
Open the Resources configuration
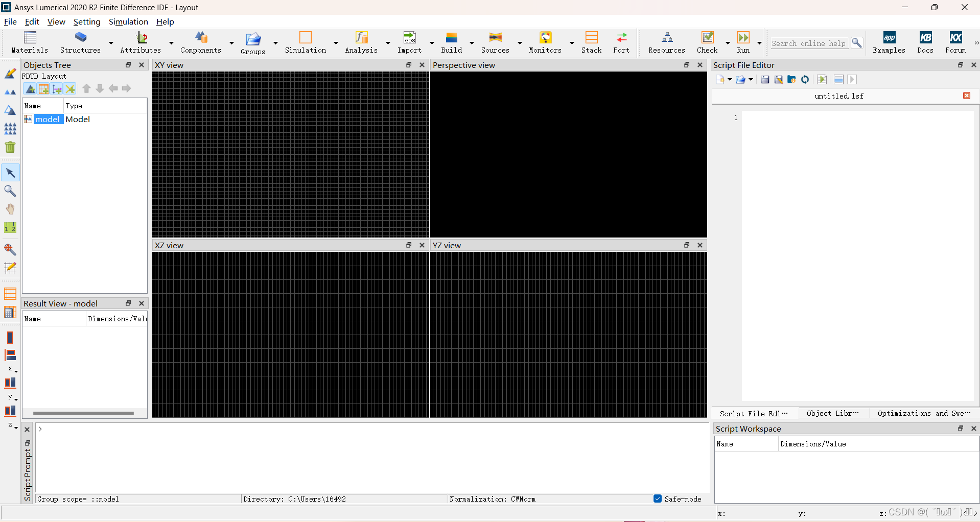tap(667, 42)
